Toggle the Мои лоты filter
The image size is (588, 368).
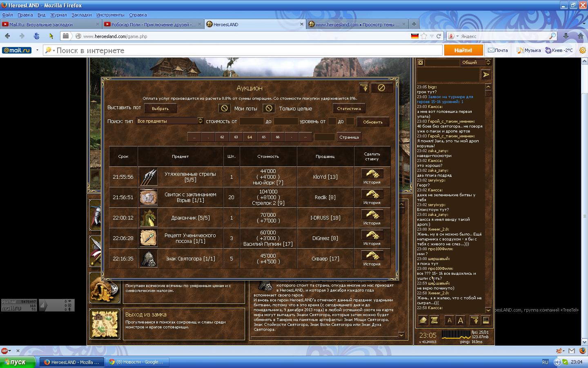(x=224, y=108)
